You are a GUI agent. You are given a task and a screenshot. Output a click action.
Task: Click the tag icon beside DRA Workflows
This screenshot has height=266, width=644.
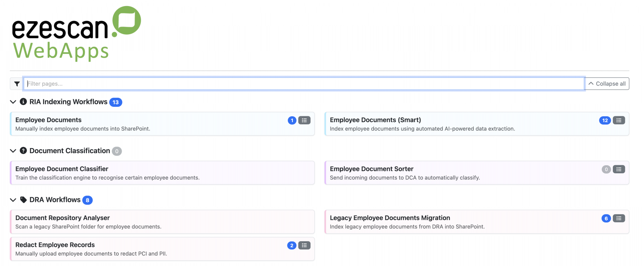(x=23, y=200)
